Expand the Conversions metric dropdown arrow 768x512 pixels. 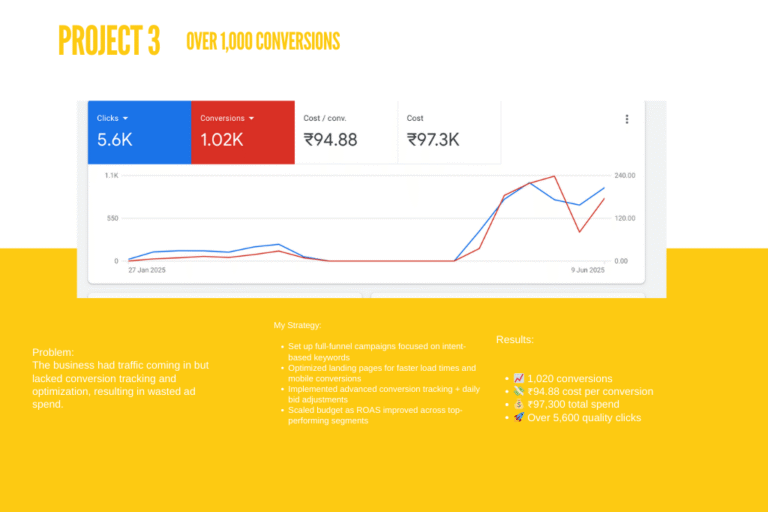tap(252, 119)
